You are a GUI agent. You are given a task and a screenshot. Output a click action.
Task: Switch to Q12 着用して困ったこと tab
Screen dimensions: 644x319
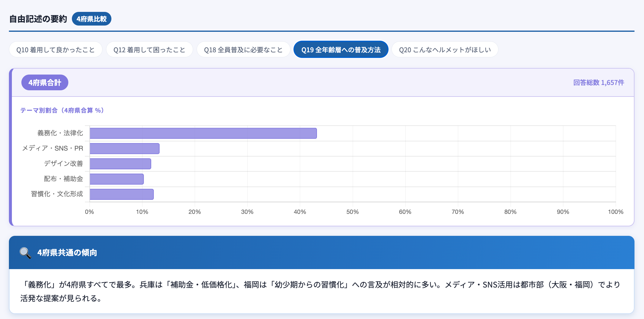coord(149,50)
